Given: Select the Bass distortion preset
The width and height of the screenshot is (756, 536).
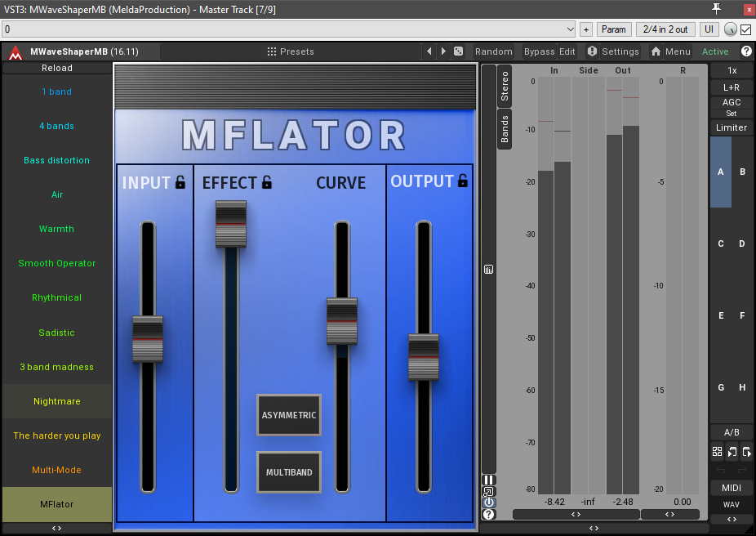Looking at the screenshot, I should [x=57, y=160].
